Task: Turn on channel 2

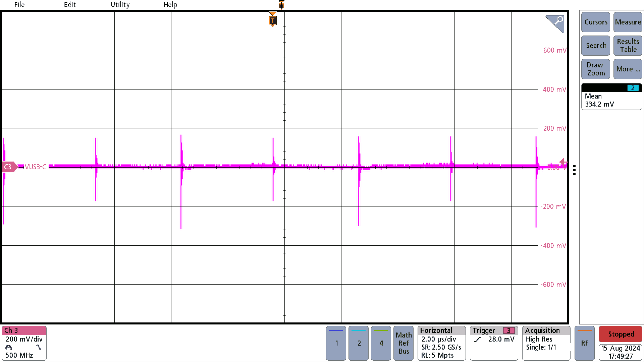Action: pos(359,343)
